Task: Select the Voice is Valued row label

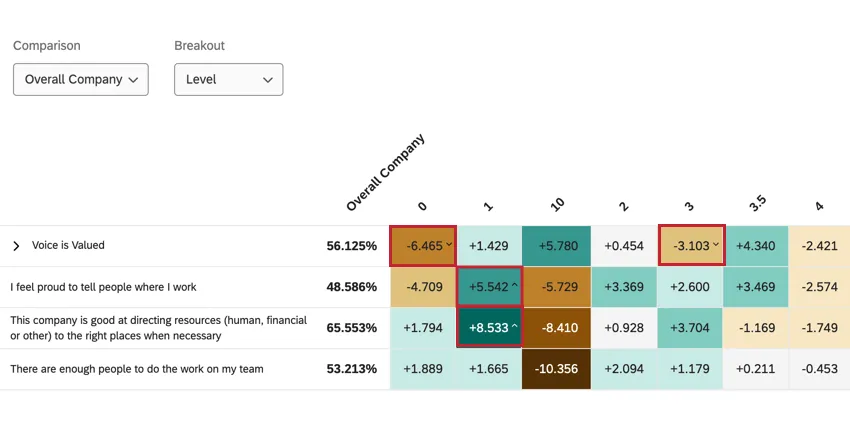Action: pyautogui.click(x=68, y=246)
